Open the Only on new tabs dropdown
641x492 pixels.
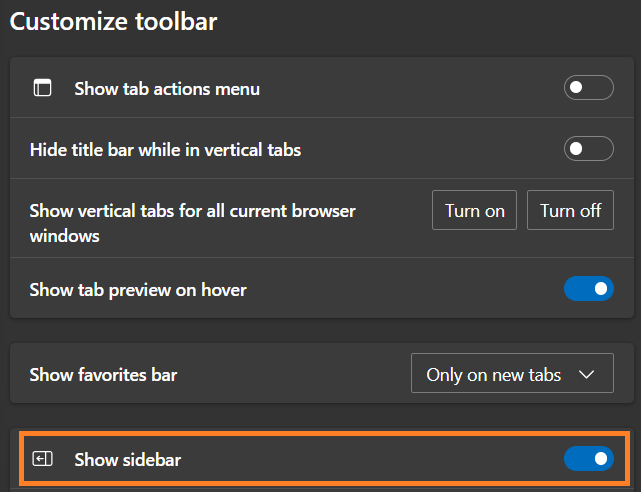(511, 375)
